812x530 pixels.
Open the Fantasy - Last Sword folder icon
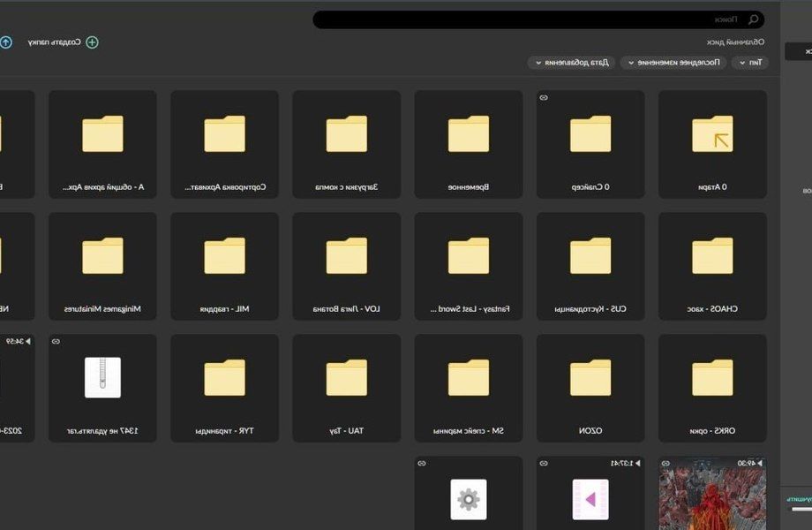[469, 255]
